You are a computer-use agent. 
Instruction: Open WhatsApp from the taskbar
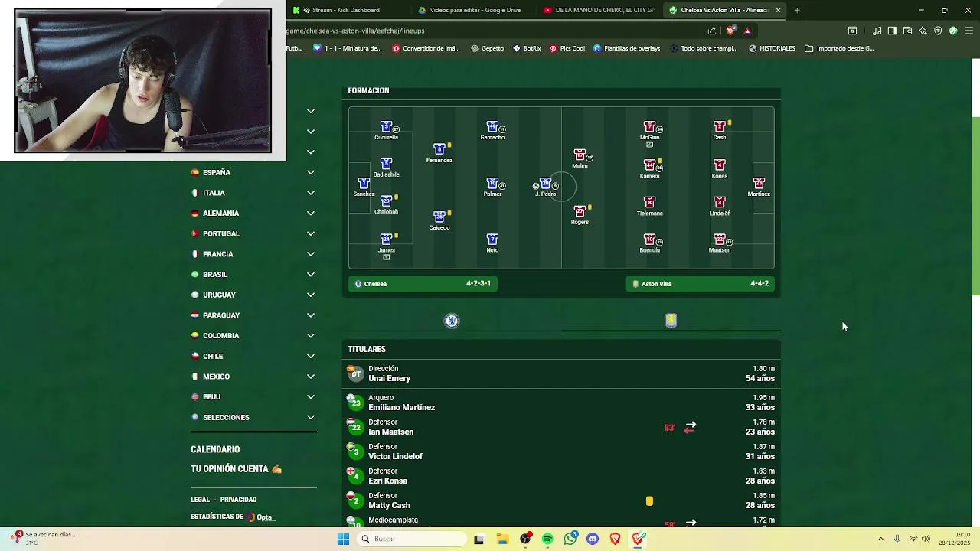click(x=570, y=539)
